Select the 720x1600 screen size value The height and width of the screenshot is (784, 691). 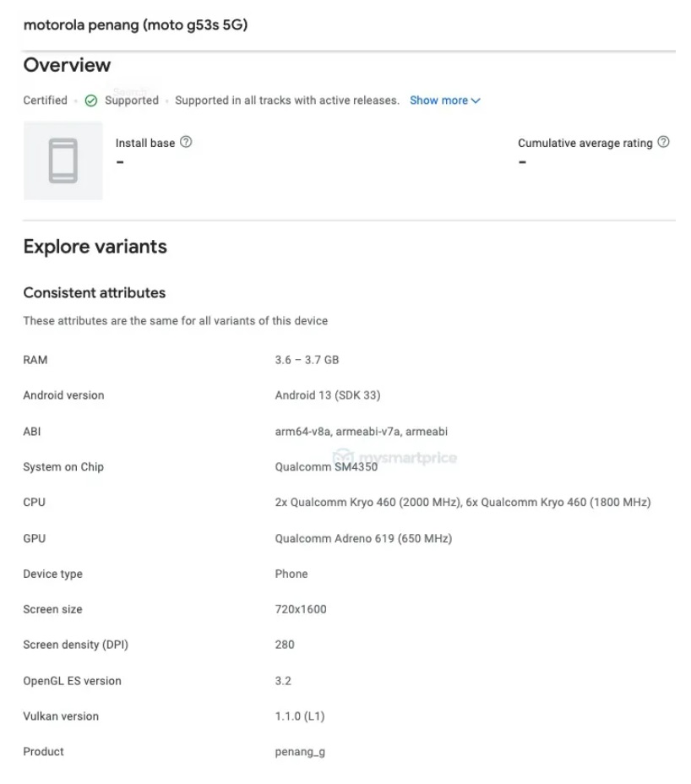(x=301, y=609)
